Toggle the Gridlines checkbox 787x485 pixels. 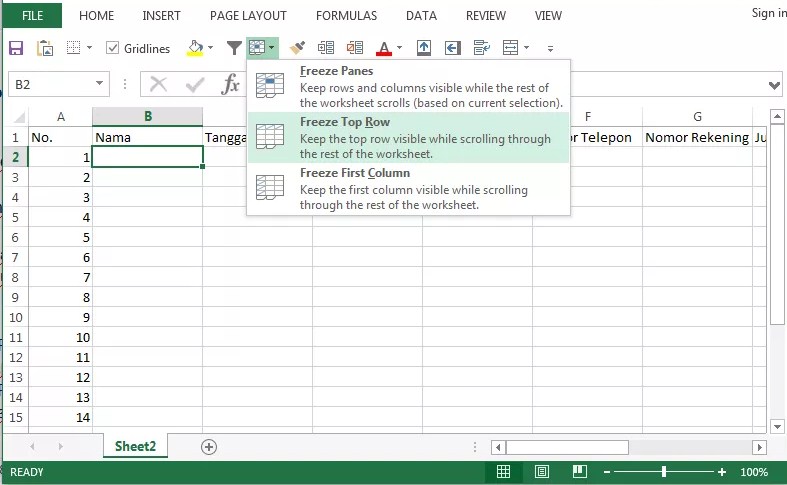pyautogui.click(x=112, y=48)
